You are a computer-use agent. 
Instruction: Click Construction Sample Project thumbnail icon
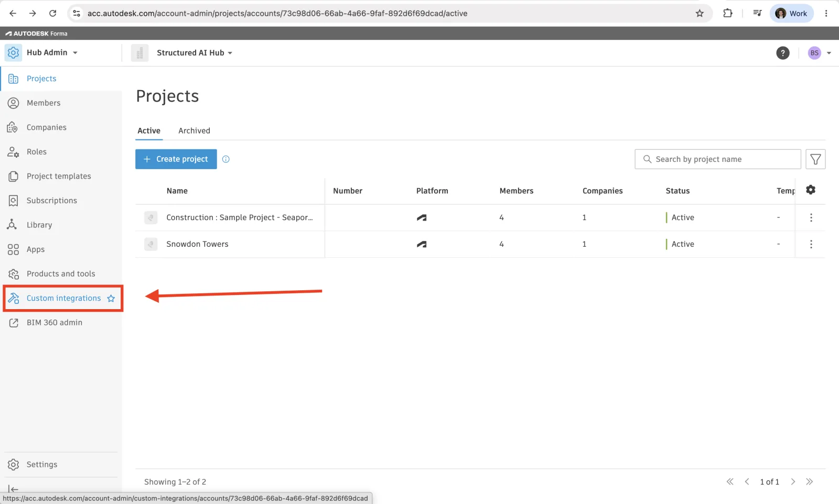pos(150,217)
